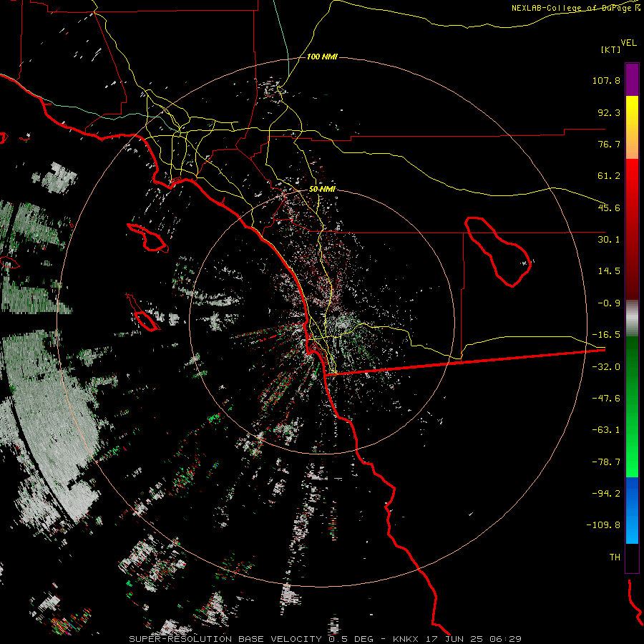Click the 61.2 velocity scale value
644x644 pixels.
tap(609, 176)
